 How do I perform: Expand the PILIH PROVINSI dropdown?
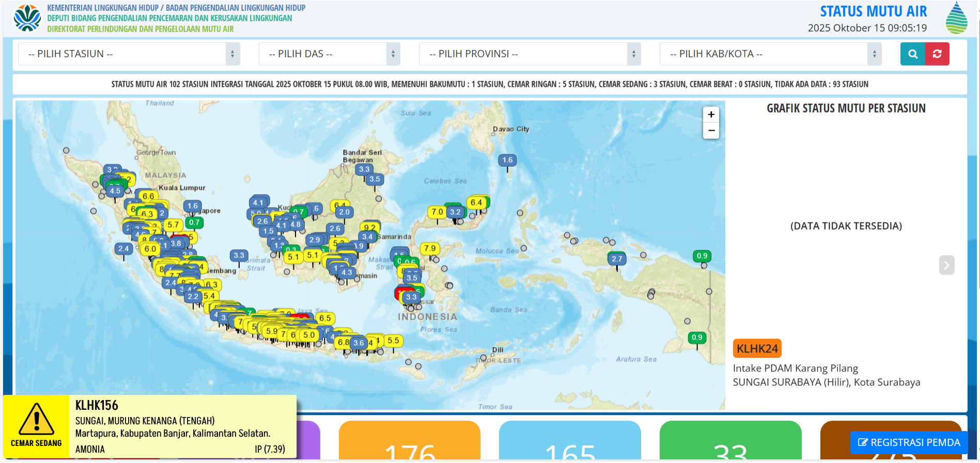point(530,54)
